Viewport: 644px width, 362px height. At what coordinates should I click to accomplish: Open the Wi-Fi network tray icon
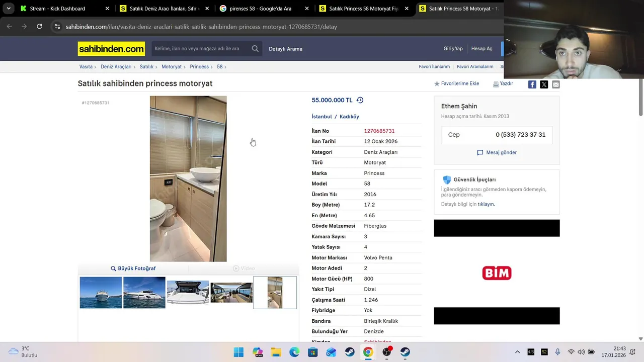click(x=571, y=352)
